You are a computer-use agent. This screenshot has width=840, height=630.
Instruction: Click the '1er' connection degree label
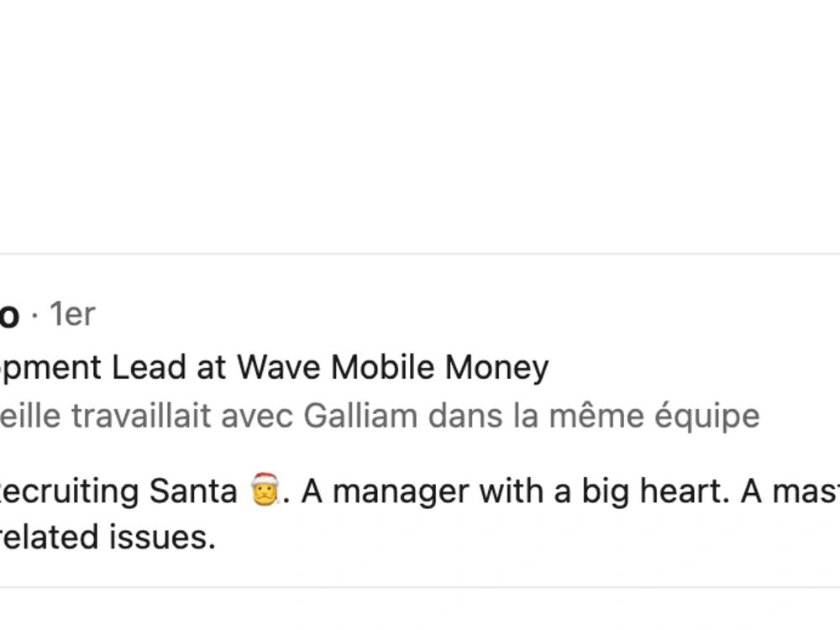coord(72,314)
